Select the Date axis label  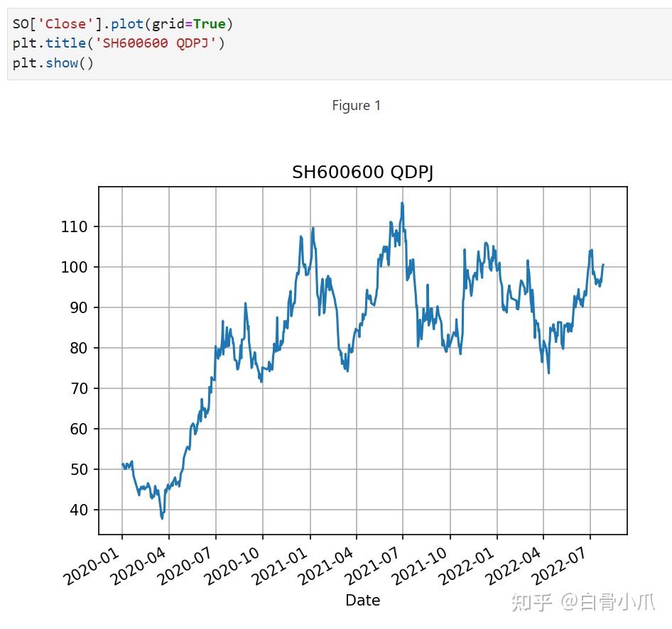click(x=362, y=600)
